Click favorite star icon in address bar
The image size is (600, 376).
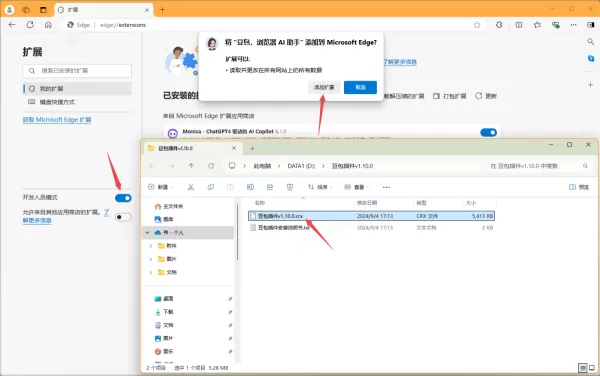pos(477,25)
